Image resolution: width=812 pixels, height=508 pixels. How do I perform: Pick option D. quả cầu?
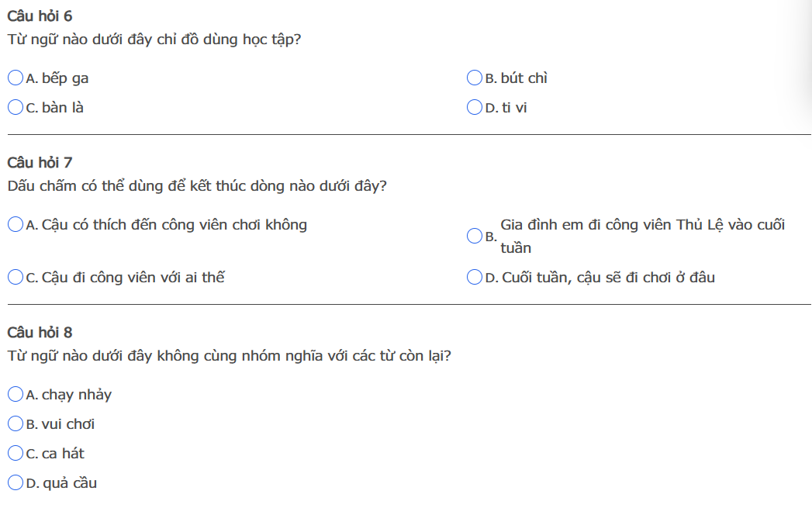pyautogui.click(x=16, y=483)
